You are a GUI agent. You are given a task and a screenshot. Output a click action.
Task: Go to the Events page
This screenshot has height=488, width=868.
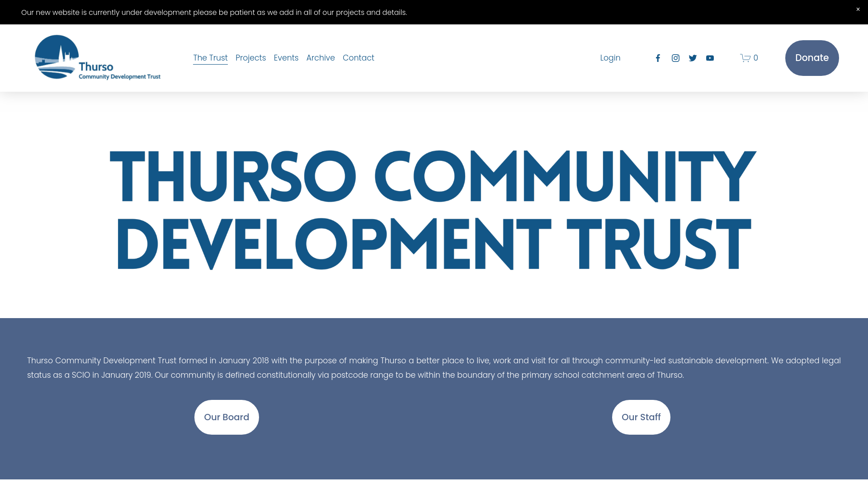click(286, 58)
